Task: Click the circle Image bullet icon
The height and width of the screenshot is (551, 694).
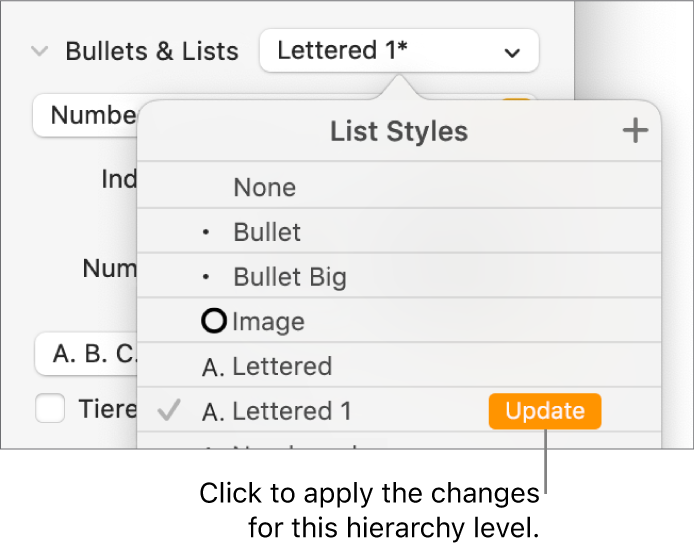Action: tap(214, 322)
